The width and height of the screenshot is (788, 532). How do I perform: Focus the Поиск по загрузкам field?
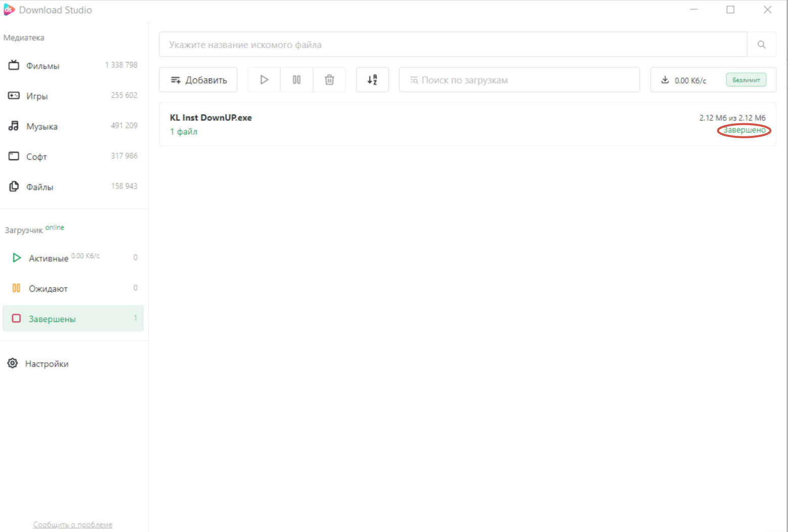519,80
